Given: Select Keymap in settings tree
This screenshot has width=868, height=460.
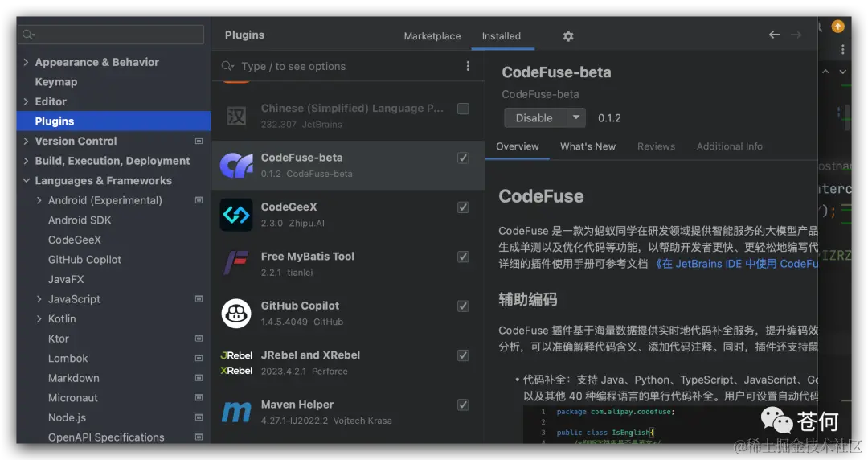Looking at the screenshot, I should click(56, 82).
